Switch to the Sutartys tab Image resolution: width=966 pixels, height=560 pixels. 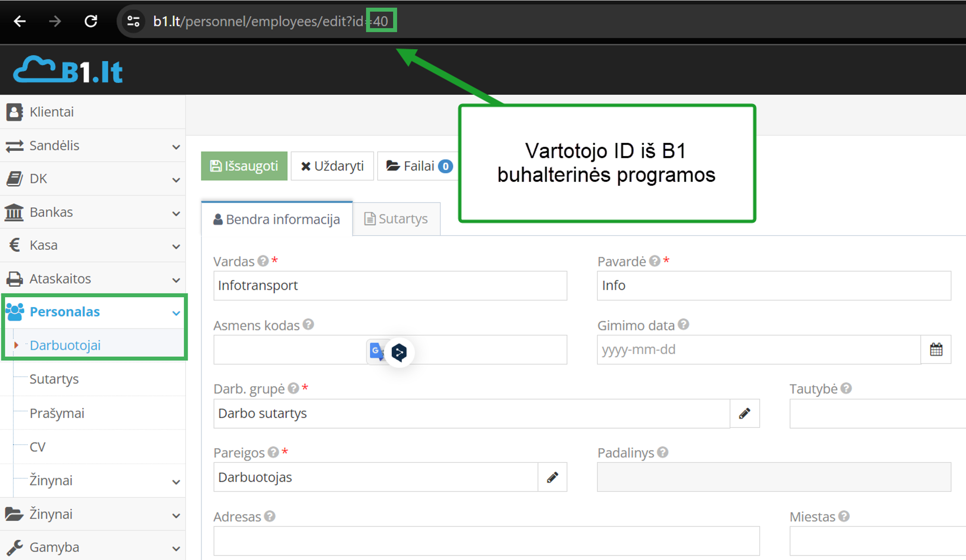pyautogui.click(x=396, y=219)
